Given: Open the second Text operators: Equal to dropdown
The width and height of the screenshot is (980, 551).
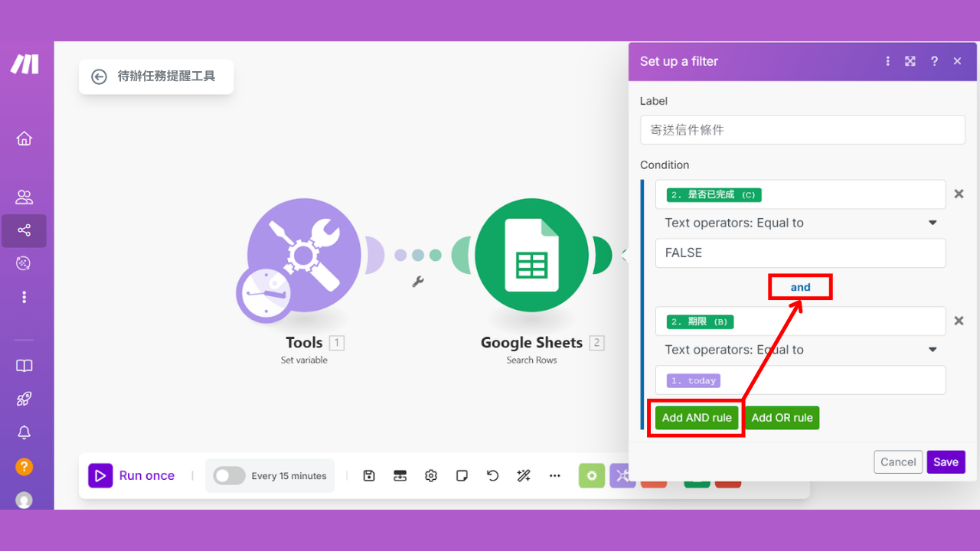Looking at the screenshot, I should 801,350.
